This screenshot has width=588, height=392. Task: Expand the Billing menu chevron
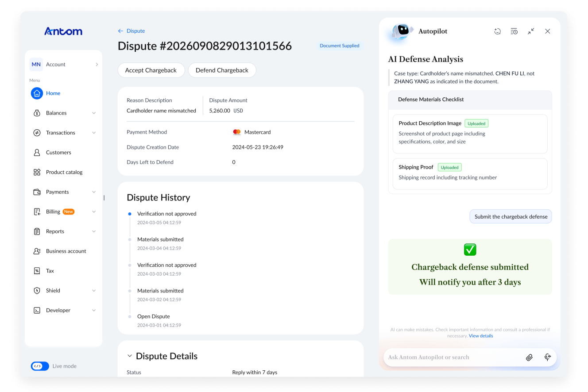click(94, 211)
